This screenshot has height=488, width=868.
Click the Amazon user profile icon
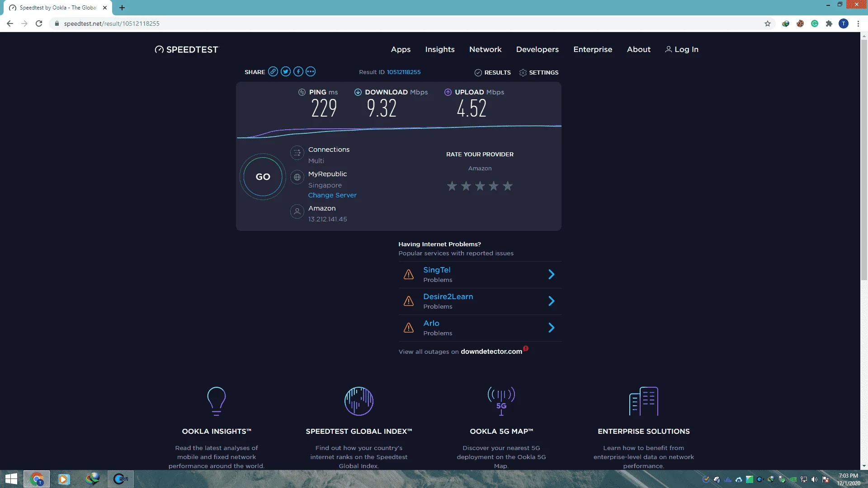click(297, 211)
